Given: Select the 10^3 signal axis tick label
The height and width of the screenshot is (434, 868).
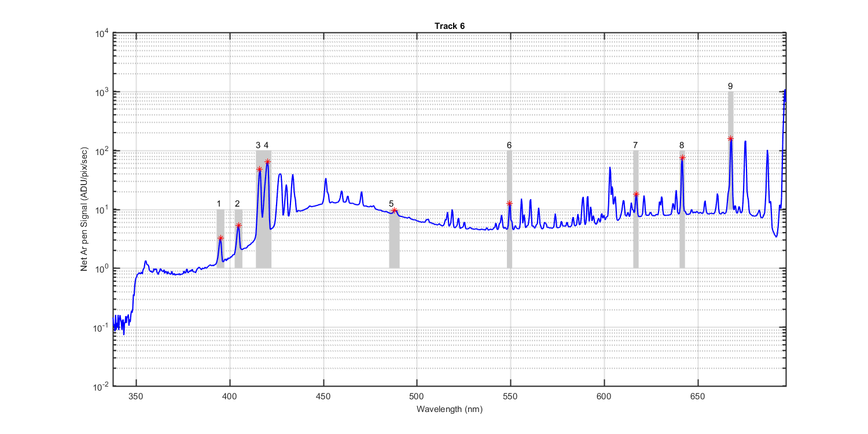Looking at the screenshot, I should (x=103, y=92).
